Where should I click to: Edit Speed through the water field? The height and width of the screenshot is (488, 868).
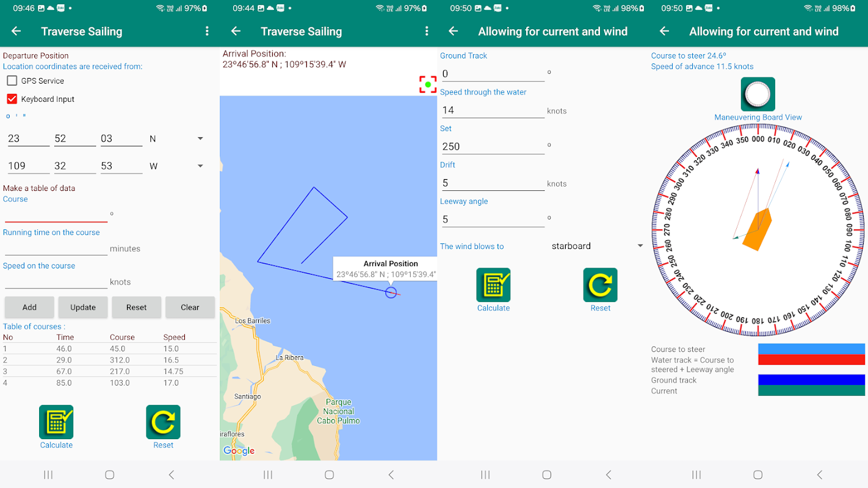[493, 110]
